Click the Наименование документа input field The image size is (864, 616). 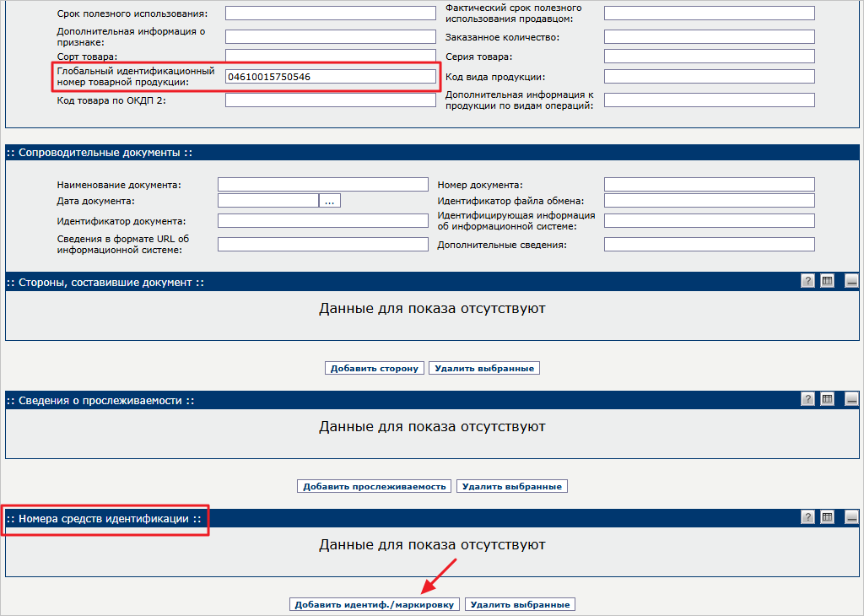click(x=322, y=185)
